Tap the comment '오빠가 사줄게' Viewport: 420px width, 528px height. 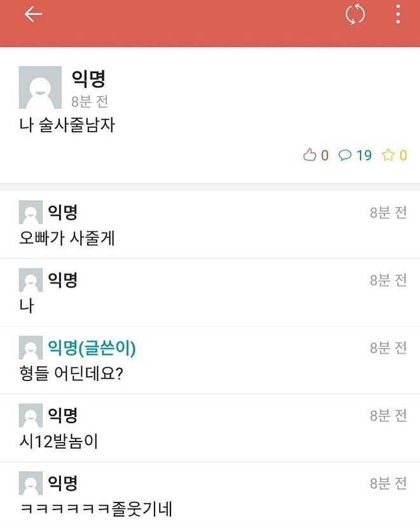(x=67, y=238)
